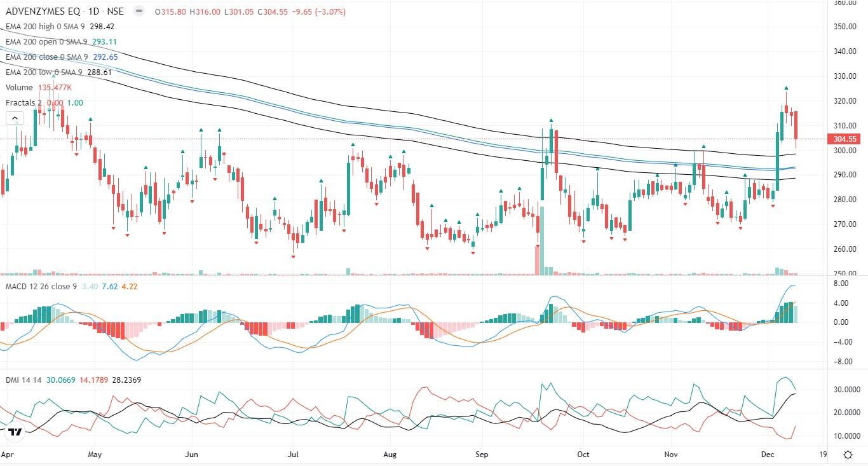This screenshot has width=868, height=466.
Task: Click the MACD line value "7.62"
Action: [111, 287]
